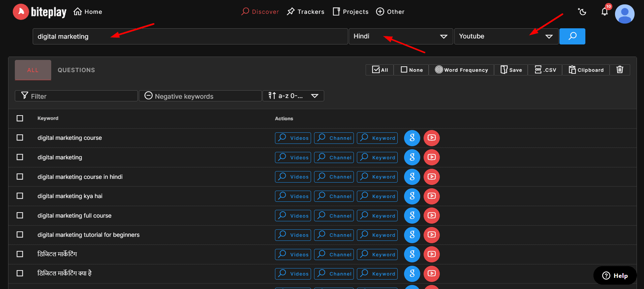Viewport: 644px width, 289px height.
Task: Delete selected keywords with trash icon
Action: (x=619, y=70)
